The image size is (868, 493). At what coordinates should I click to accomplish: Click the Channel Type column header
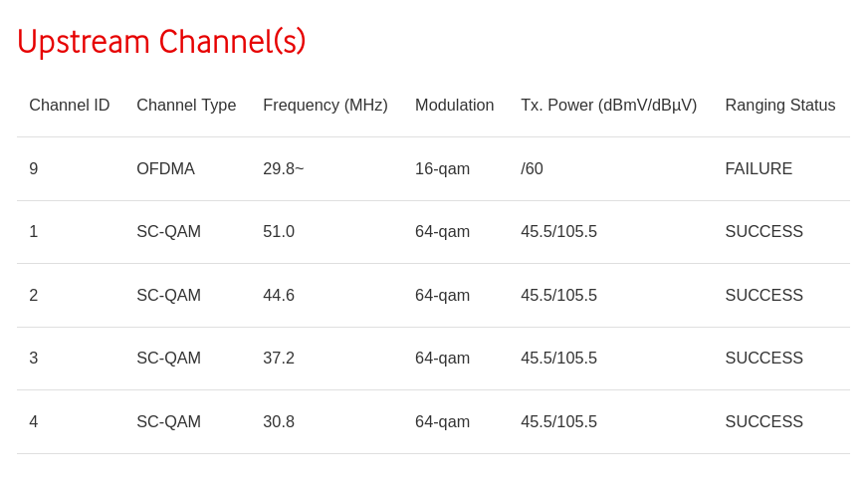186,105
